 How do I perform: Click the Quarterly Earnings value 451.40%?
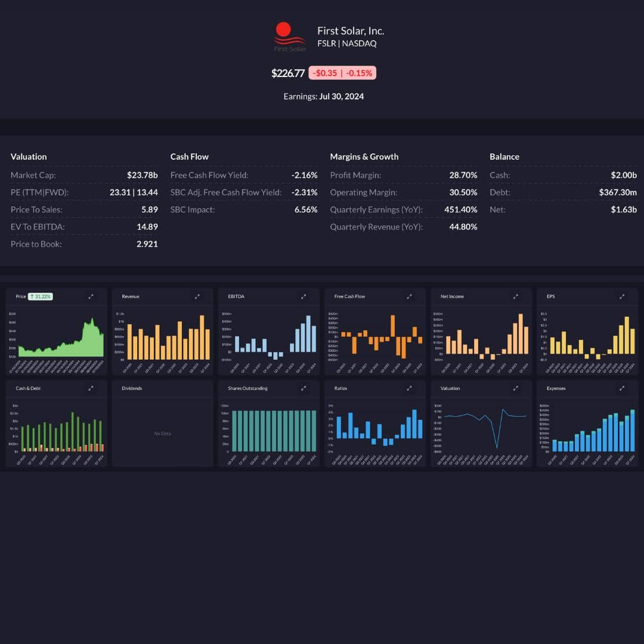tap(461, 209)
